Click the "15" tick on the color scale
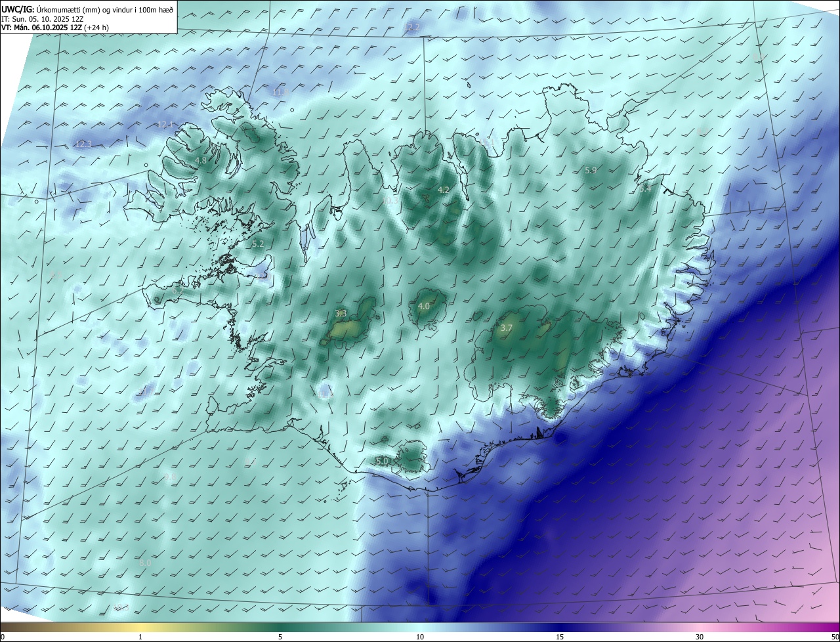 [x=560, y=637]
